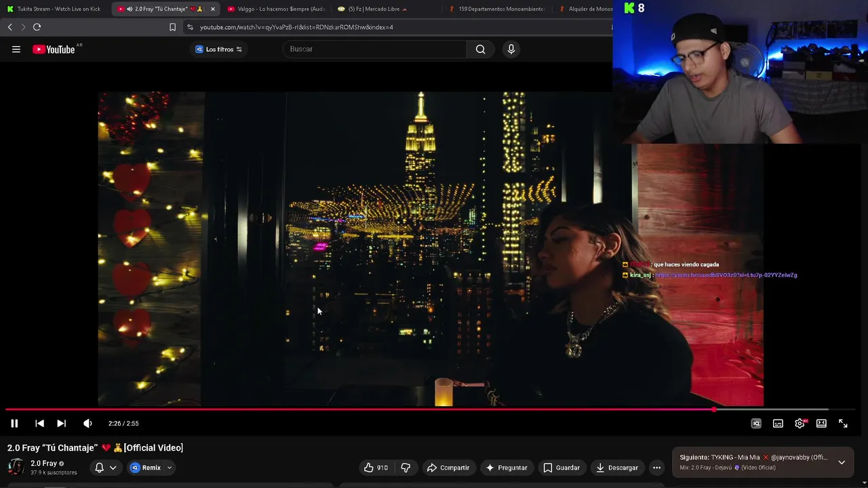Screen dimensions: 868x488
Task: Switch to theater mode view
Action: [x=821, y=424]
